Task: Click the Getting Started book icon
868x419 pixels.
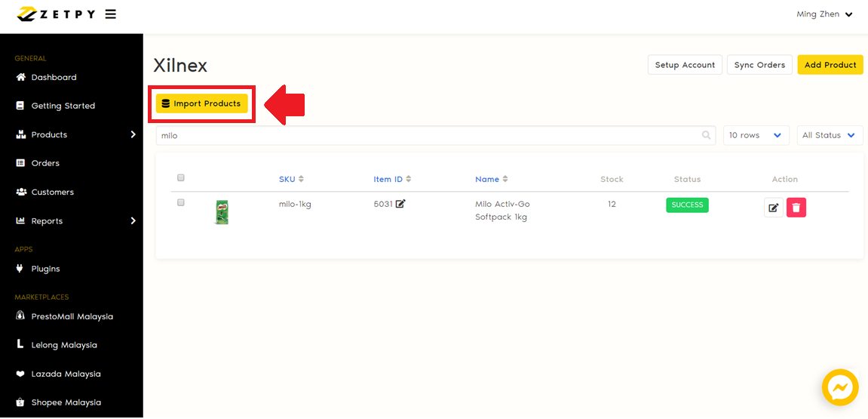Action: (x=20, y=105)
